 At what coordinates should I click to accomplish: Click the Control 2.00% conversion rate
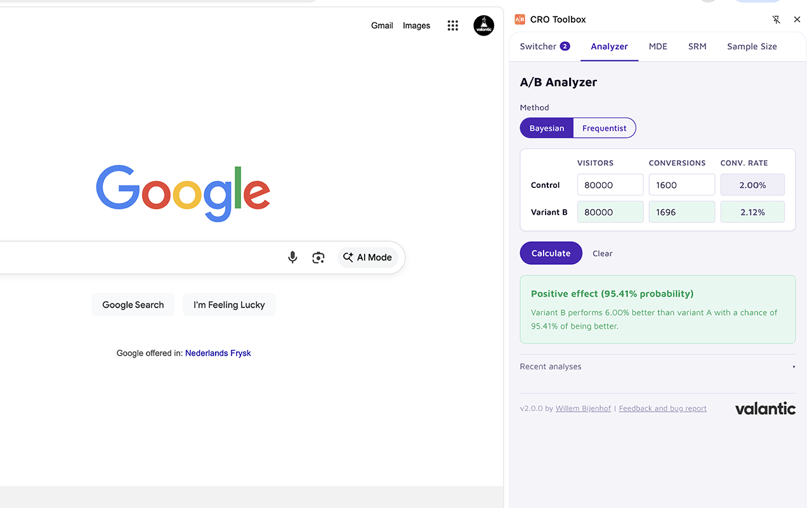(x=752, y=185)
